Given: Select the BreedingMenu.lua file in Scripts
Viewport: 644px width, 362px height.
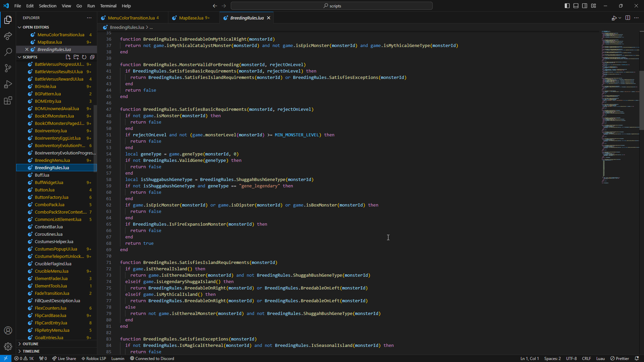Looking at the screenshot, I should coord(53,160).
